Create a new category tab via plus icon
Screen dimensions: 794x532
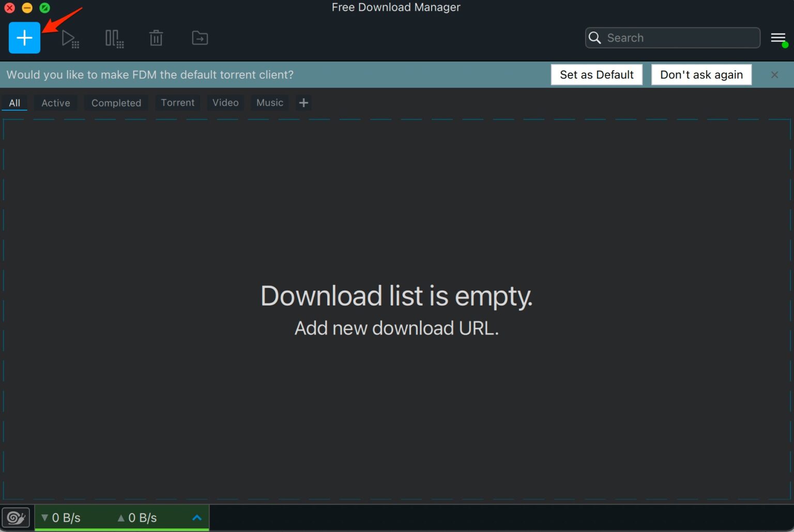pos(303,102)
